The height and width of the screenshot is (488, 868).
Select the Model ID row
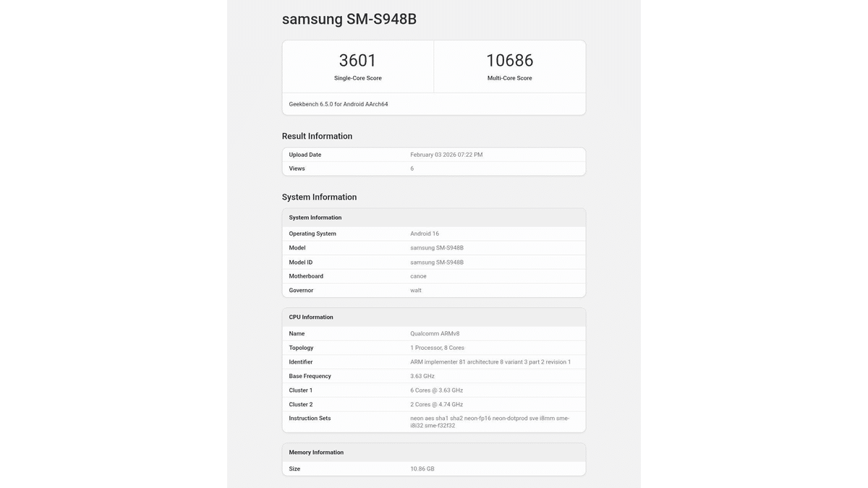click(x=434, y=261)
